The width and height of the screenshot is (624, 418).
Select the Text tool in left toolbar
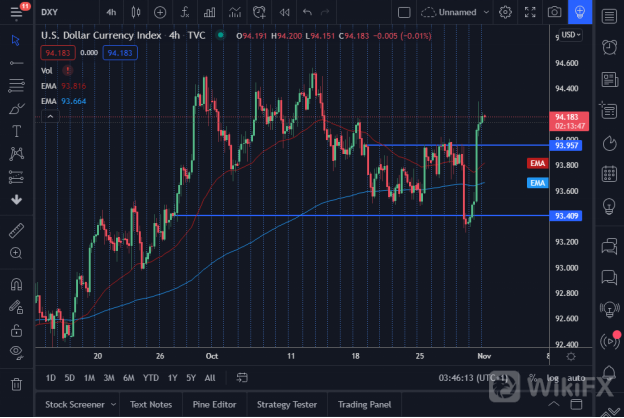click(16, 131)
